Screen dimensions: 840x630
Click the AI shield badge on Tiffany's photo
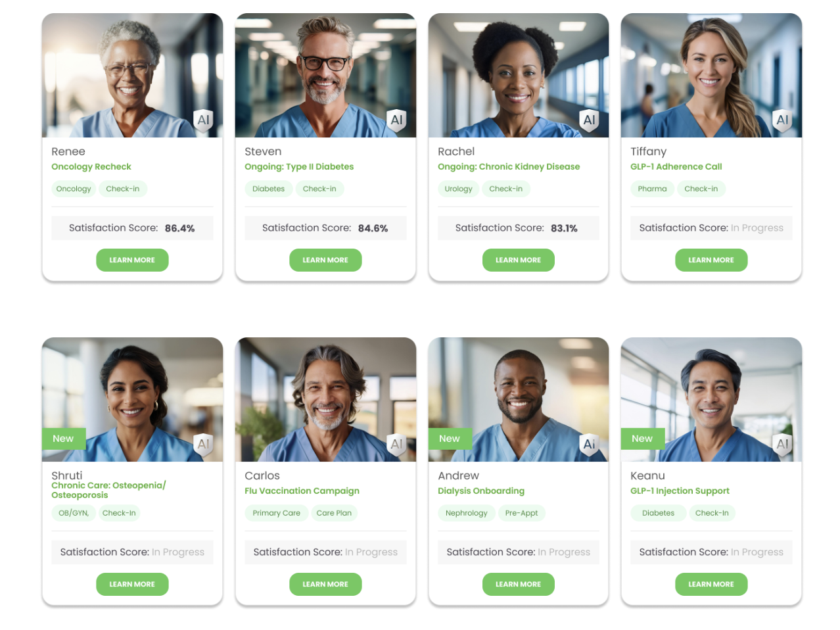(782, 120)
